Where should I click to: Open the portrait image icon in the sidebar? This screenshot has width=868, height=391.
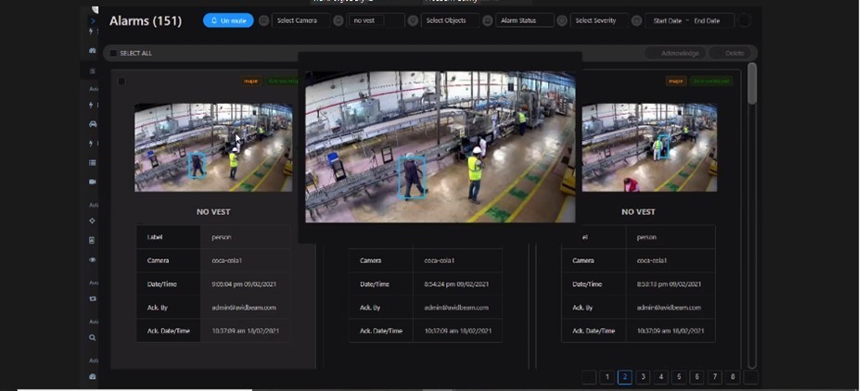coord(93,240)
